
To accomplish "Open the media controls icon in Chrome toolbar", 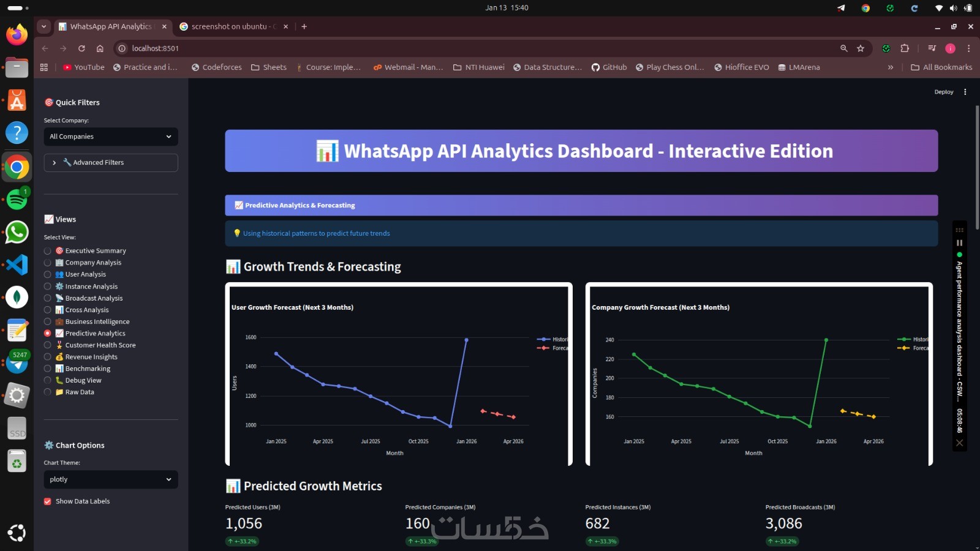I will pyautogui.click(x=932, y=48).
